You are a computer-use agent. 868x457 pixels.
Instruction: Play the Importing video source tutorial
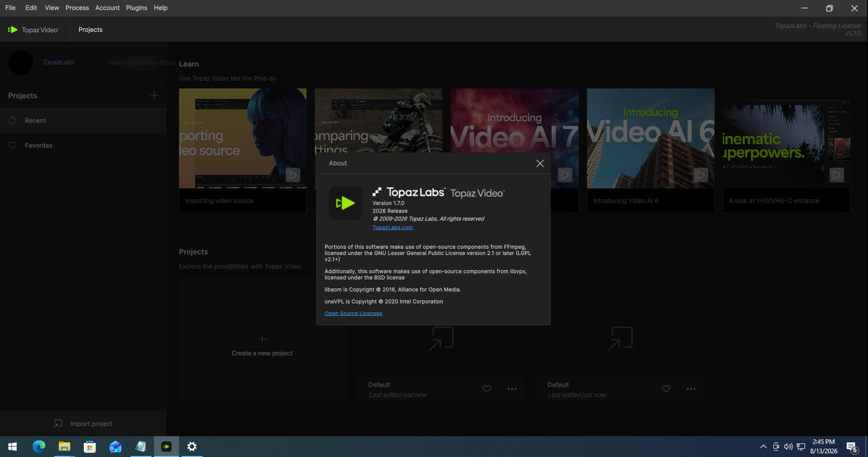pyautogui.click(x=293, y=175)
